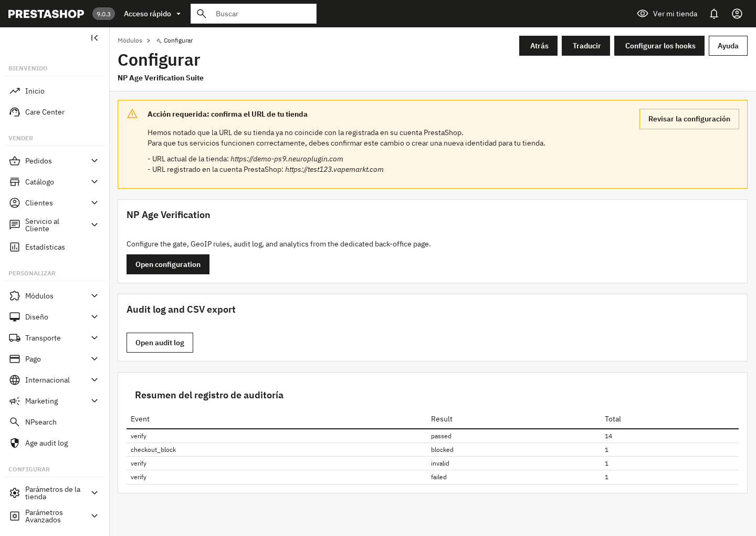The height and width of the screenshot is (536, 756).
Task: Click the Pago credit card icon
Action: [x=15, y=359]
